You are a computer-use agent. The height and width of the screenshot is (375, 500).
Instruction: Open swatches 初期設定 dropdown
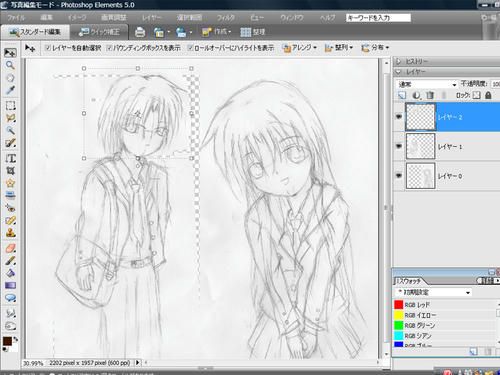coord(434,292)
